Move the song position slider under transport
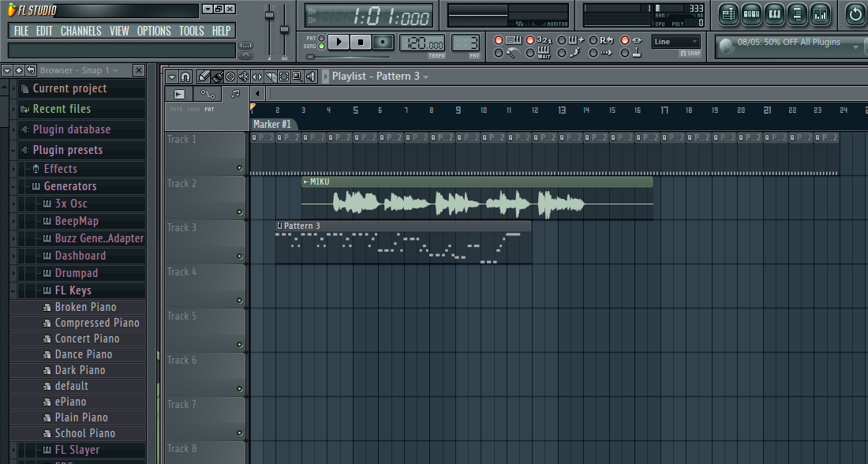The image size is (868, 464). point(311,57)
